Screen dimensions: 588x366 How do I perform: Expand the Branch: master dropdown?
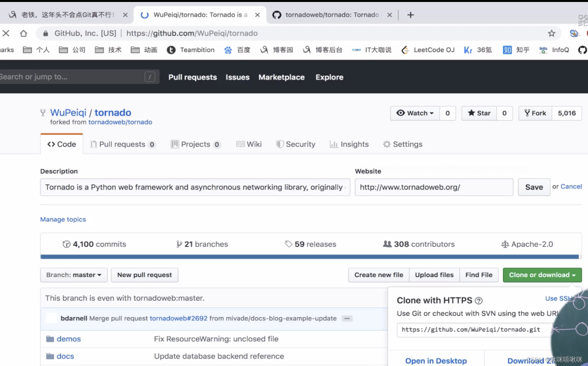click(x=74, y=275)
